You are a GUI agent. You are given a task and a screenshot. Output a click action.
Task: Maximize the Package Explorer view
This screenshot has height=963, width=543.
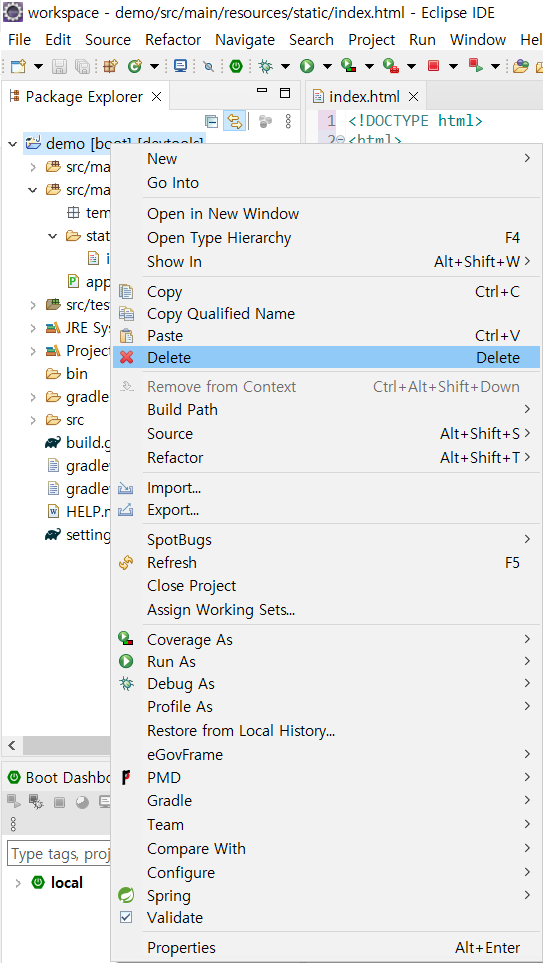tap(284, 93)
